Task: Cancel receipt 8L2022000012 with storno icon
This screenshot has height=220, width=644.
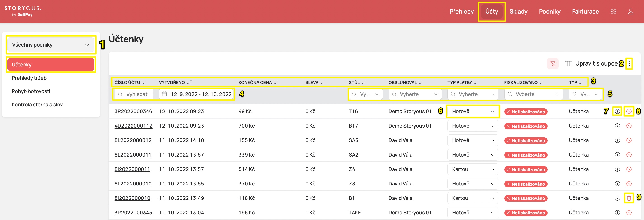Action: click(629, 140)
